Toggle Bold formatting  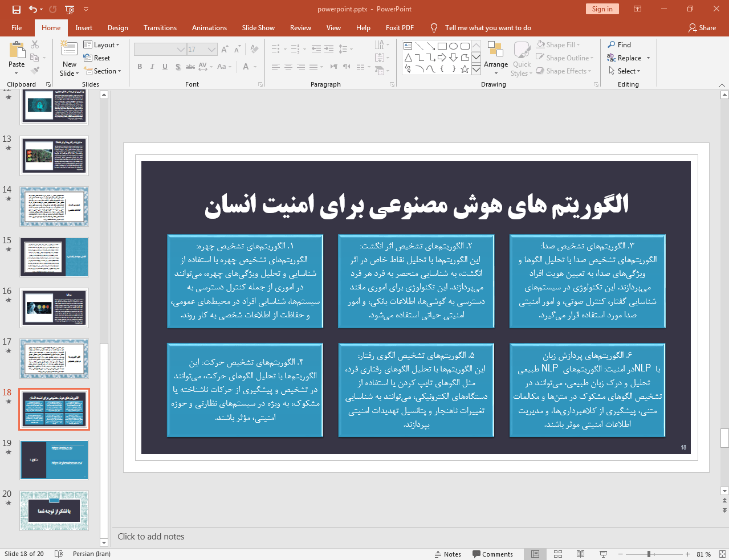pos(140,67)
